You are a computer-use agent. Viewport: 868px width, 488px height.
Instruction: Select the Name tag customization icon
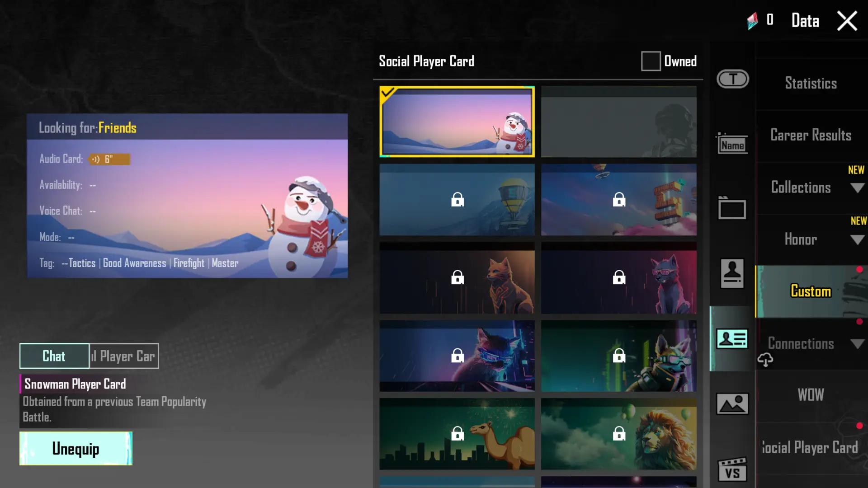(x=732, y=144)
